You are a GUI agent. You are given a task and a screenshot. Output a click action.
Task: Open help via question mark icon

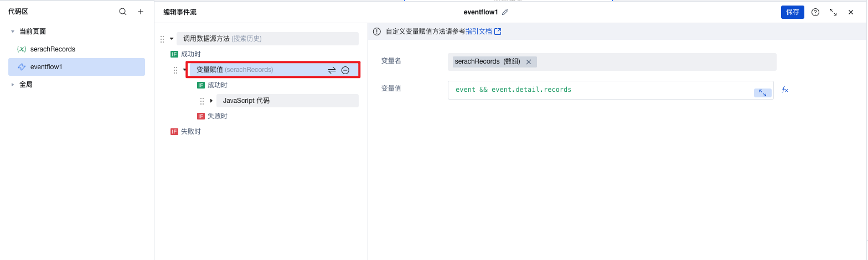coord(815,12)
